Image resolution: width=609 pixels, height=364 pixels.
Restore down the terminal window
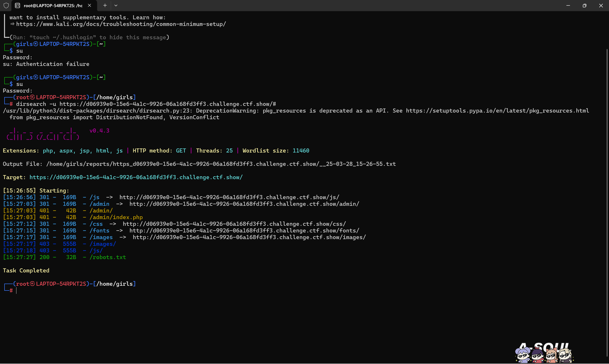coord(584,5)
